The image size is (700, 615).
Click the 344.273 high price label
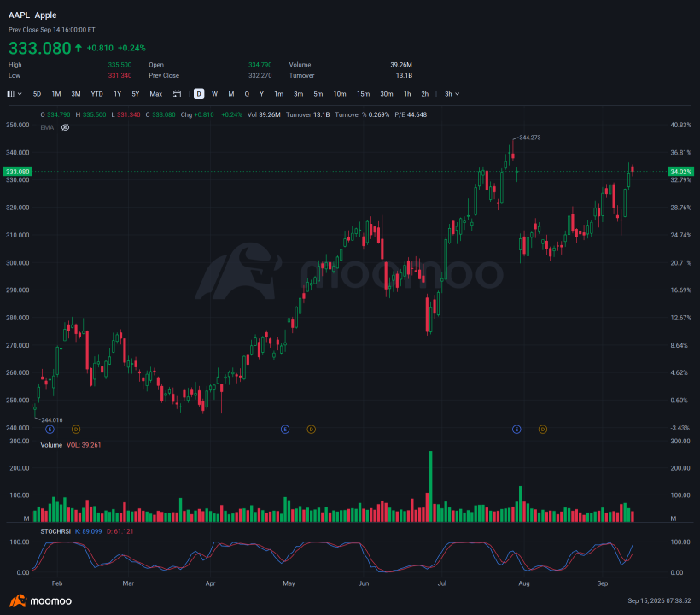[x=530, y=138]
